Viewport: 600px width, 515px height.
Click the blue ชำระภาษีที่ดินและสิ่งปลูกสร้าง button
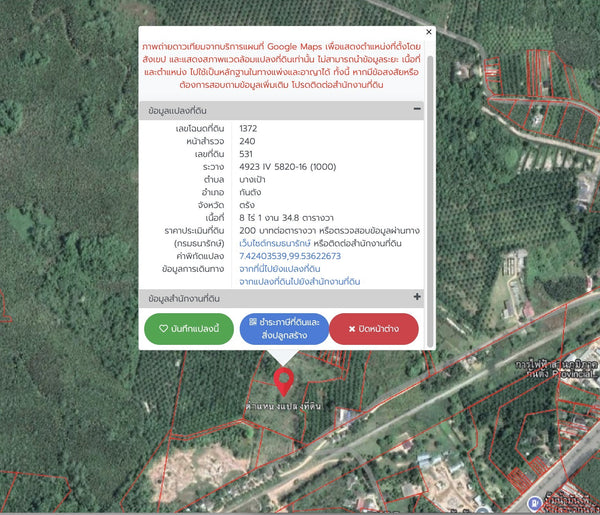pos(284,329)
